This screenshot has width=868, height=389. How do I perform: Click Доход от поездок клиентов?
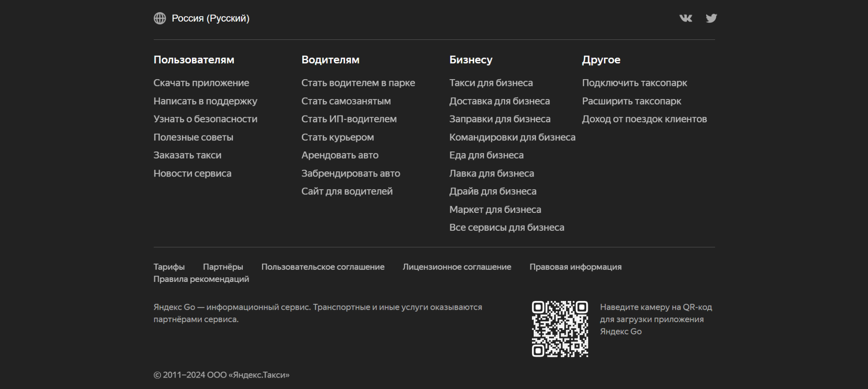(644, 119)
